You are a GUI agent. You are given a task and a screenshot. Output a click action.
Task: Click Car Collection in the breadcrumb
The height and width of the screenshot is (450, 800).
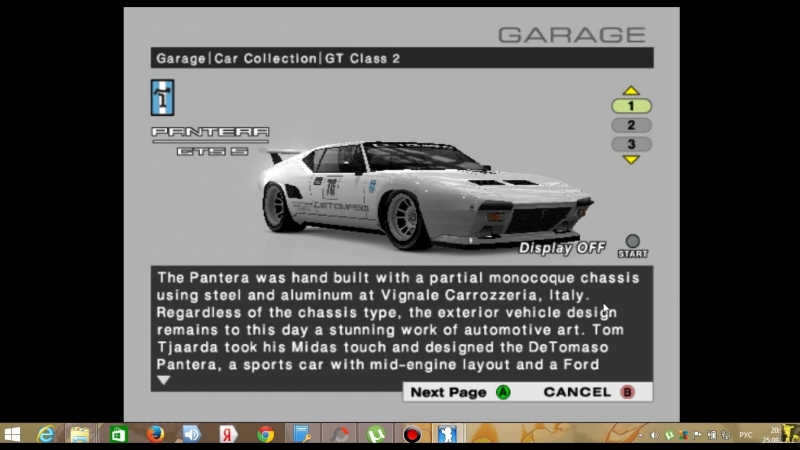point(265,59)
